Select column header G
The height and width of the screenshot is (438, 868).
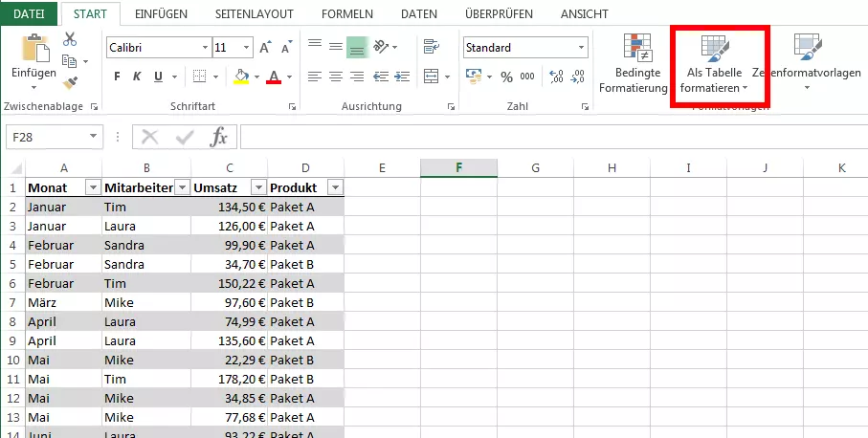(535, 168)
